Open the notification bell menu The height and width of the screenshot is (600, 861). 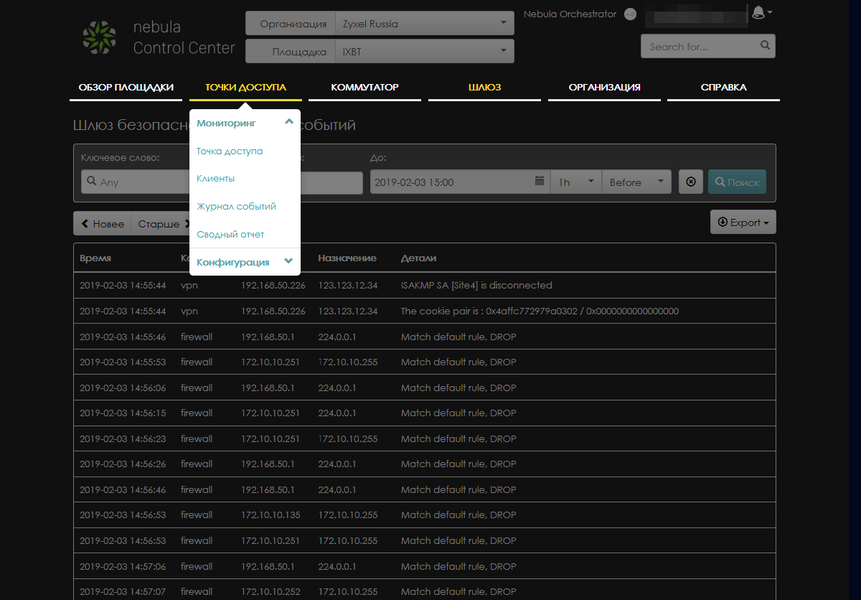[x=761, y=13]
